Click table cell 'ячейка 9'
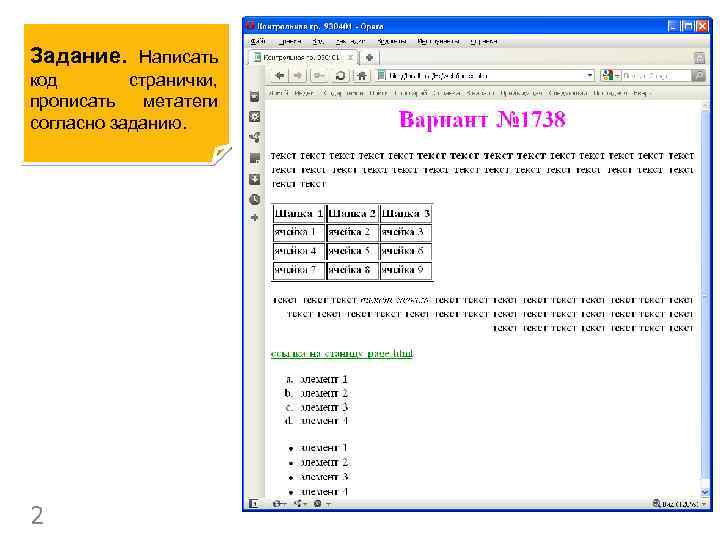Viewport: 720px width, 540px height. (x=406, y=270)
